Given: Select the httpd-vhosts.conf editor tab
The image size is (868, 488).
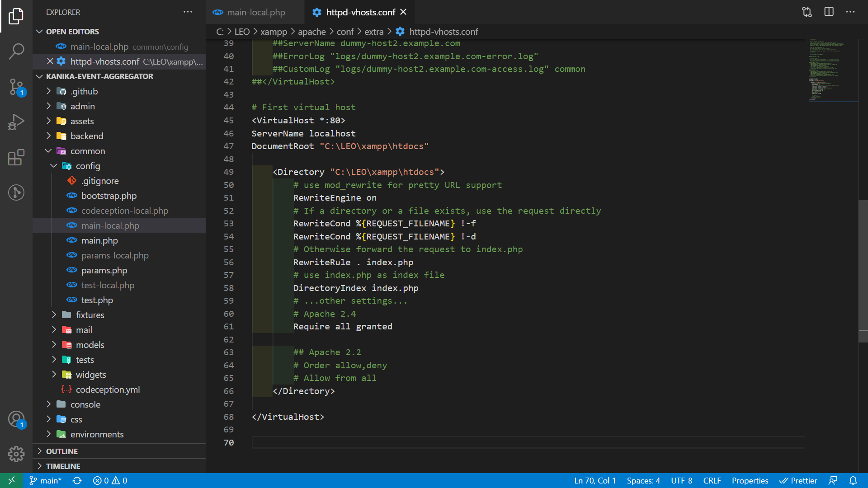Looking at the screenshot, I should coord(360,12).
